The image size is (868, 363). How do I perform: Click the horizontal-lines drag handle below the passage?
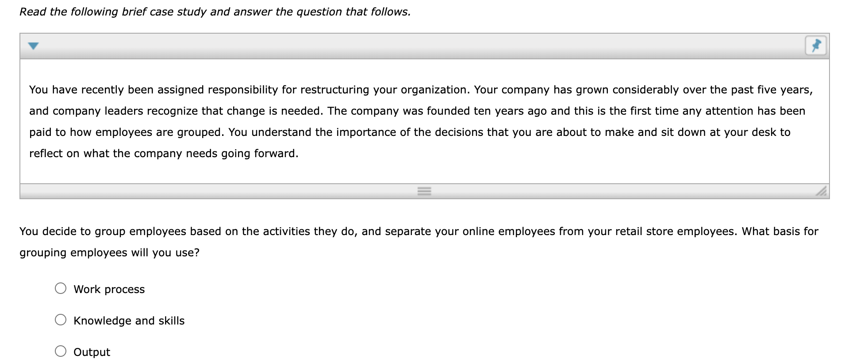(x=424, y=190)
